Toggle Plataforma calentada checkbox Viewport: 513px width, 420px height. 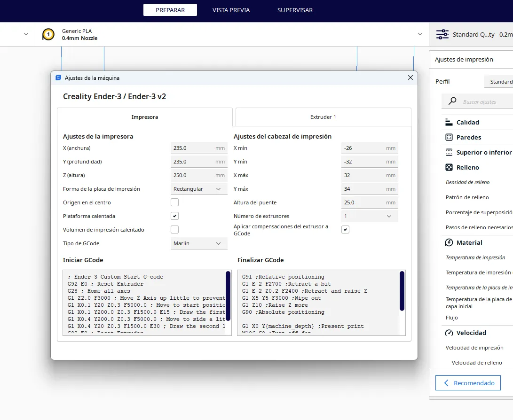coord(175,216)
